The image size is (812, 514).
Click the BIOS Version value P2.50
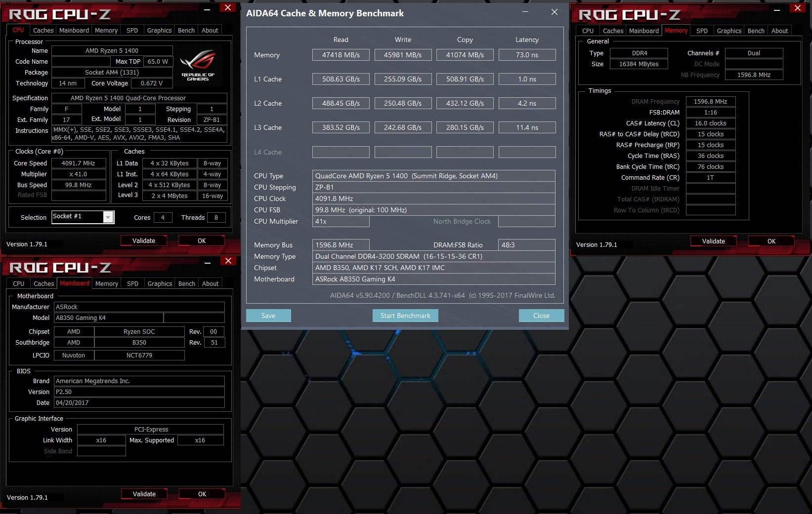[139, 392]
